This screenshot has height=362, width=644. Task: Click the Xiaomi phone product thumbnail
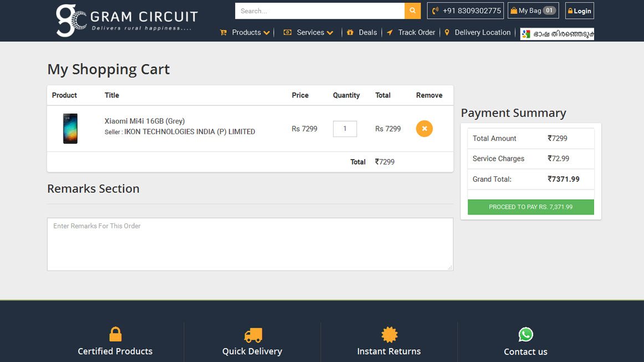pos(70,129)
